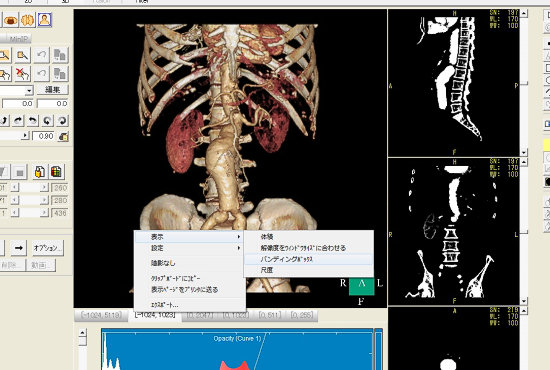Screen dimensions: 550x370
Task: Open the オプション options button
Action: click(48, 248)
